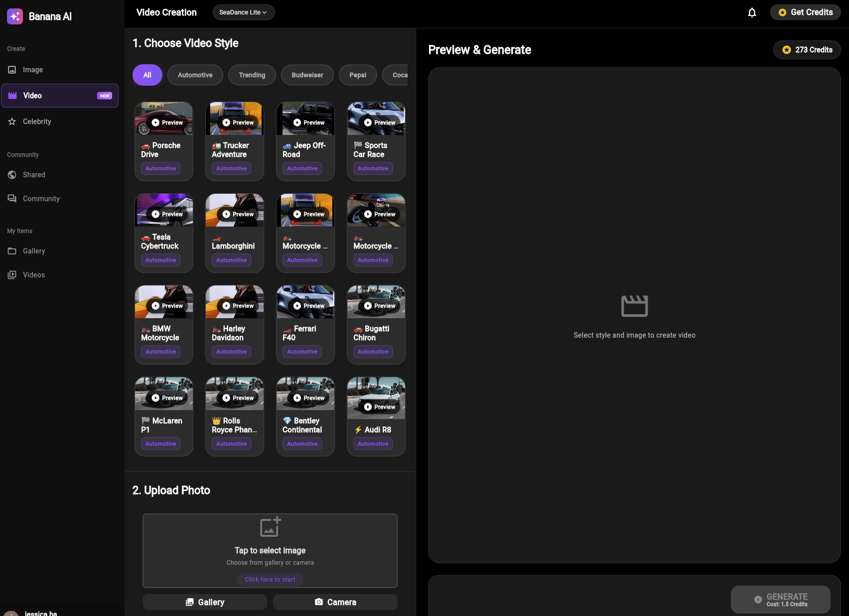Play the BMW Motorcycle preview
Viewport: 849px width, 616px height.
pyautogui.click(x=167, y=306)
